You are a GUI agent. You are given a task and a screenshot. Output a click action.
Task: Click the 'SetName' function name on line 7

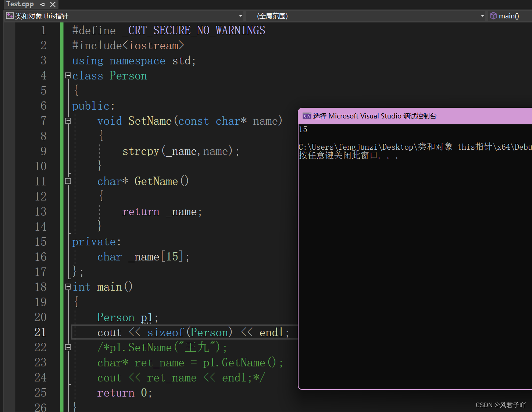point(150,121)
